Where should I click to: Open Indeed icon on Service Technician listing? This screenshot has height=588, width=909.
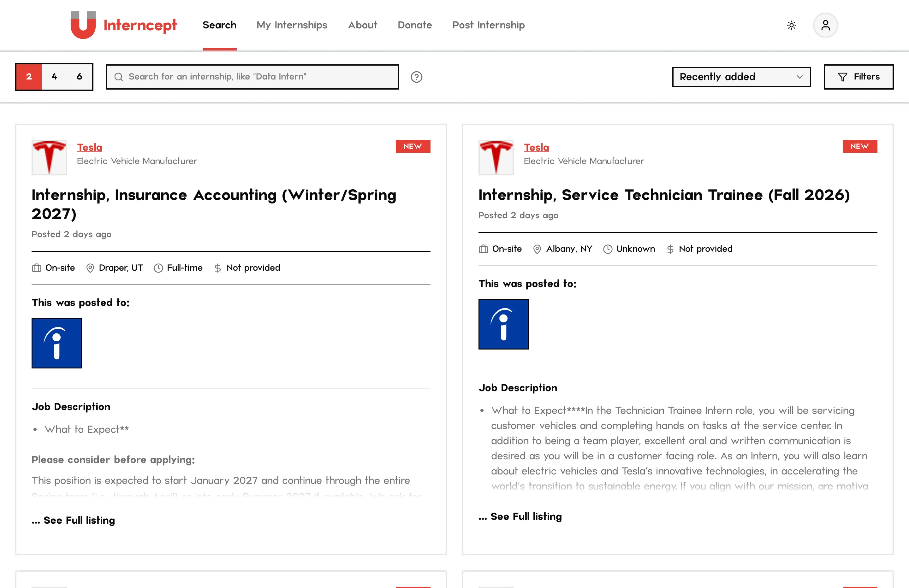click(503, 324)
